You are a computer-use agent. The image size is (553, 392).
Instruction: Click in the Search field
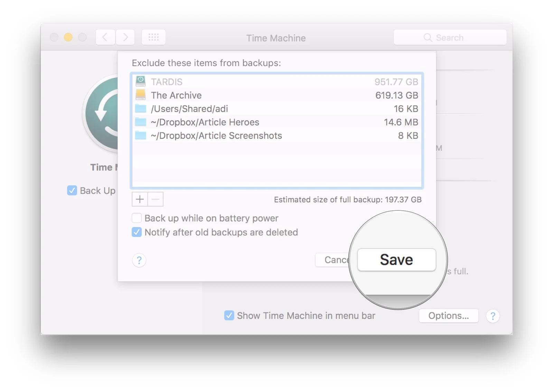449,37
